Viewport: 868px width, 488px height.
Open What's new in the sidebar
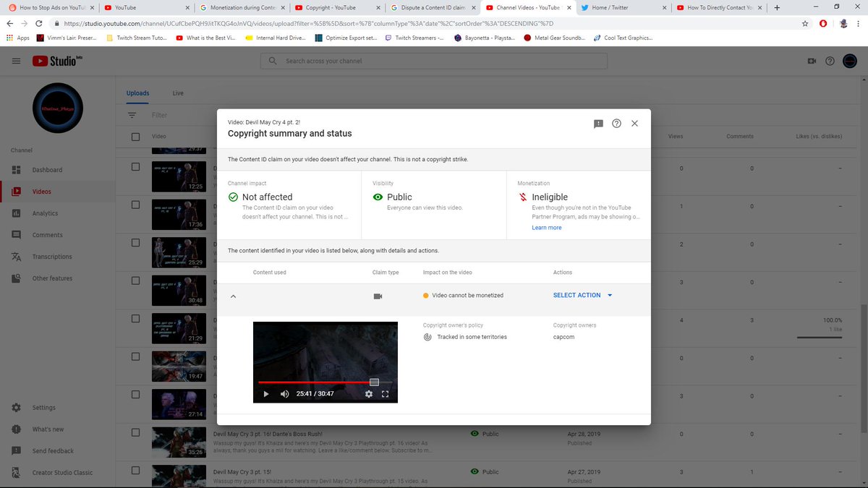[x=48, y=429]
